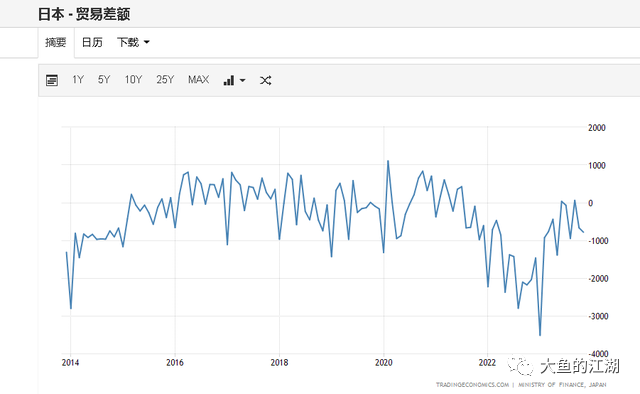Select the 1Y time range
This screenshot has height=394, width=640.
(78, 80)
